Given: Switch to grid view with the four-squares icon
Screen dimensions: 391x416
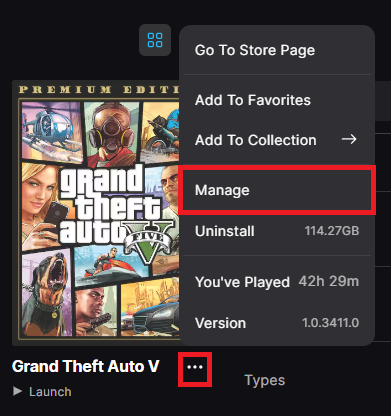Looking at the screenshot, I should (155, 40).
